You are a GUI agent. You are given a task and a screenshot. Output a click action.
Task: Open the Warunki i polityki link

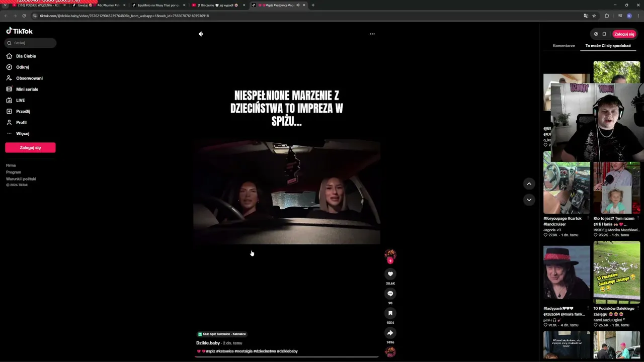tap(21, 179)
